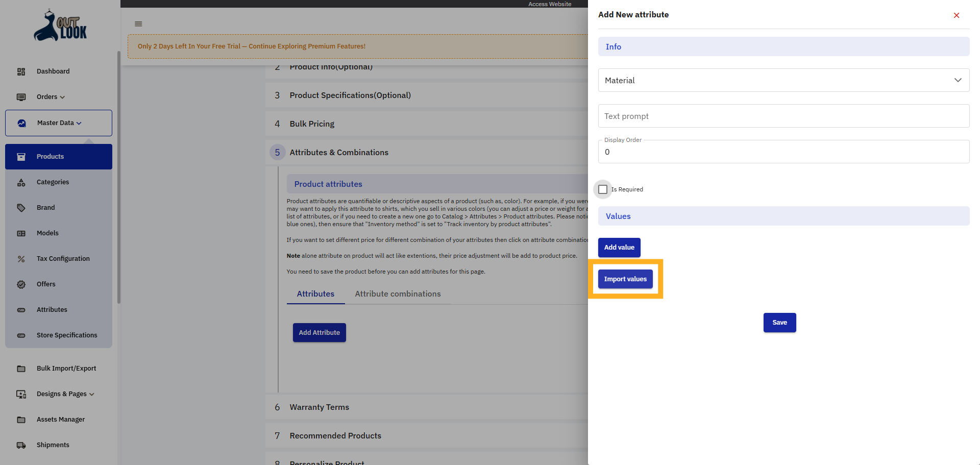The height and width of the screenshot is (465, 980).
Task: Click the Import values button
Action: [625, 279]
